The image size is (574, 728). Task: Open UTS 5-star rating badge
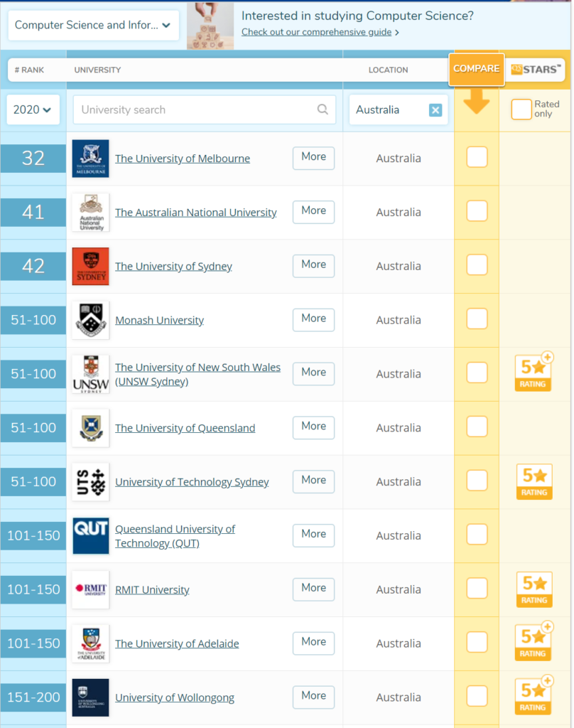pyautogui.click(x=534, y=481)
